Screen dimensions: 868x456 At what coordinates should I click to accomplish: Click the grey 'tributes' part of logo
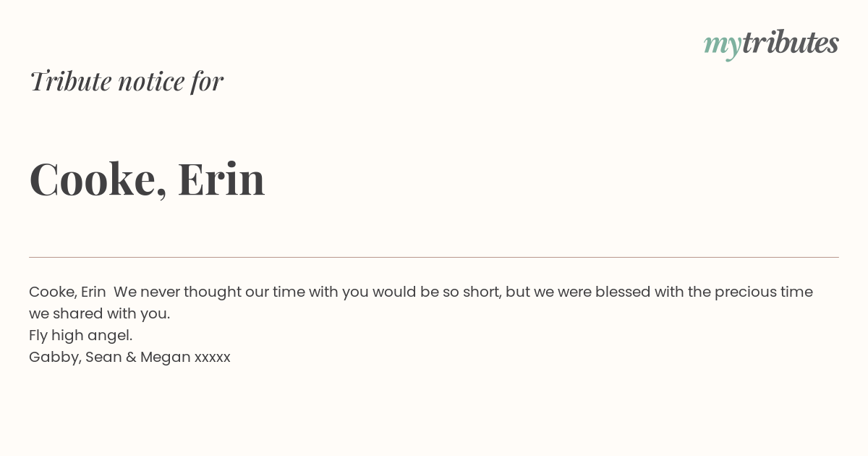pyautogui.click(x=791, y=42)
